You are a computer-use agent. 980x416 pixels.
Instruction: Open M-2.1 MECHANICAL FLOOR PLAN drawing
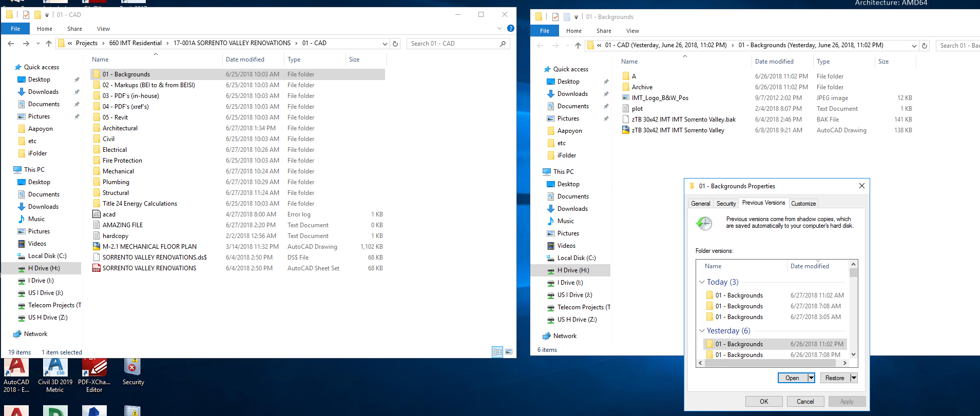coord(149,247)
